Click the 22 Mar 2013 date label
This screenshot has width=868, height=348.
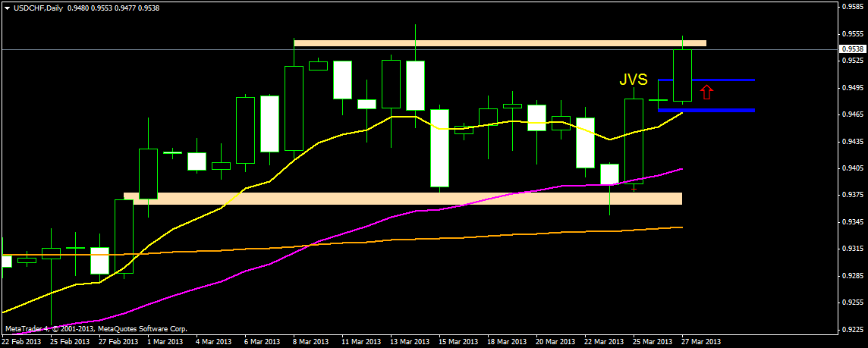(x=605, y=342)
